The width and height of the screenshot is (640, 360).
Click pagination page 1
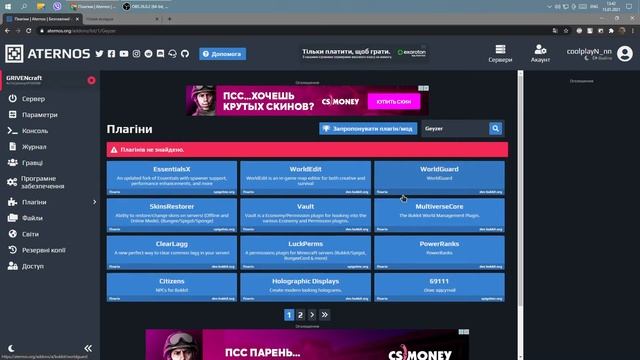[289, 315]
